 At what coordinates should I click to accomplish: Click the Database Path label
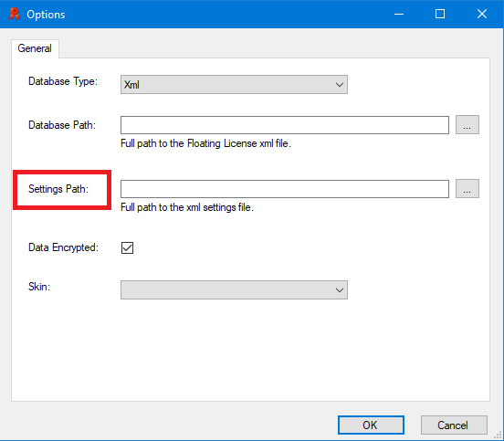click(62, 125)
